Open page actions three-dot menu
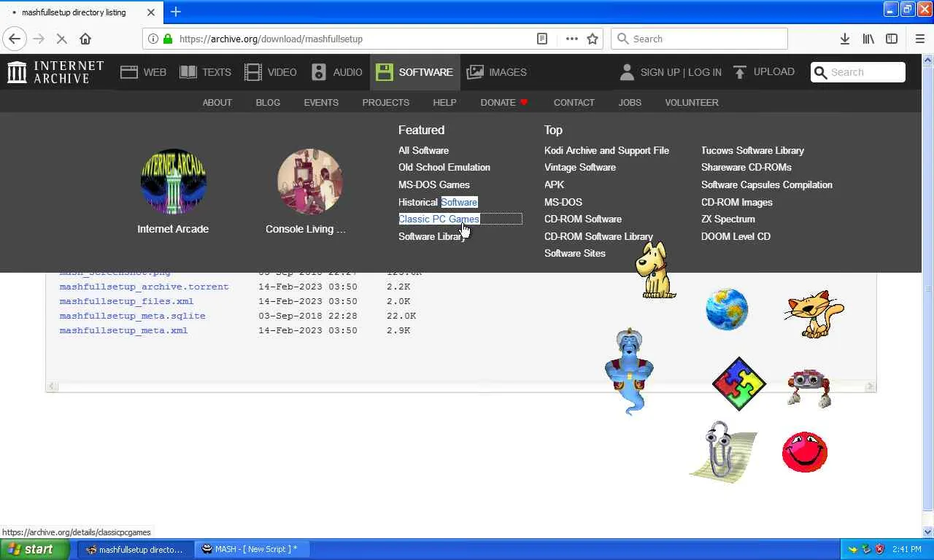The image size is (934, 560). [572, 39]
